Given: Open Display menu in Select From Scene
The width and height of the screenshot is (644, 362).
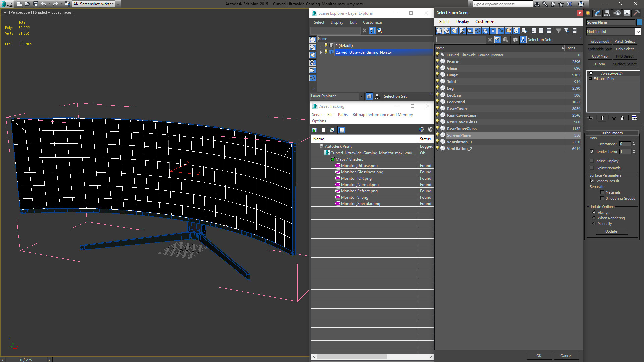Looking at the screenshot, I should tap(462, 22).
